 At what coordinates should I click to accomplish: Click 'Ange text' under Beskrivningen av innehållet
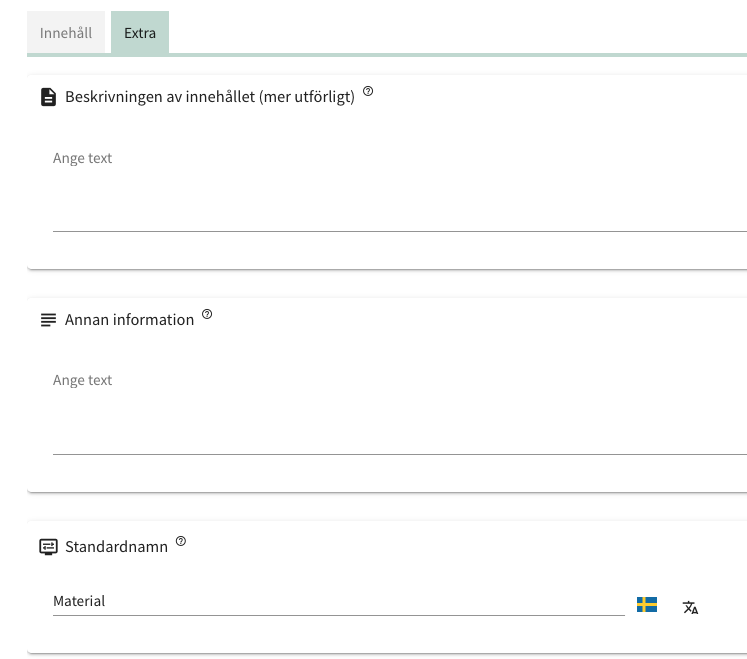click(83, 158)
